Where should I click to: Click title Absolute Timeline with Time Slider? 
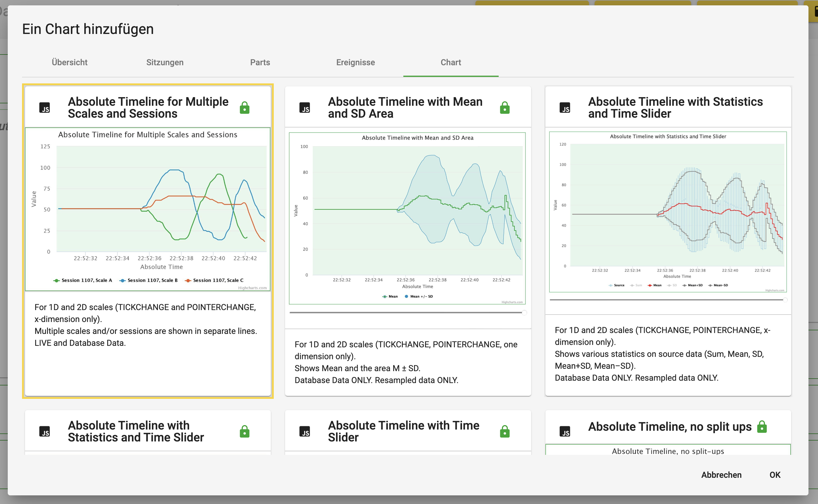403,431
